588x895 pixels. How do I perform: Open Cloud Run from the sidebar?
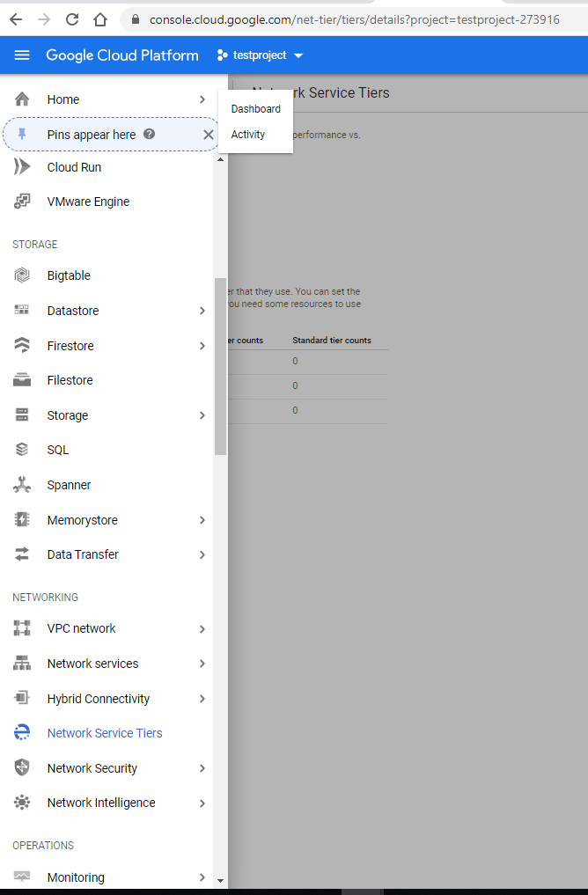click(74, 167)
